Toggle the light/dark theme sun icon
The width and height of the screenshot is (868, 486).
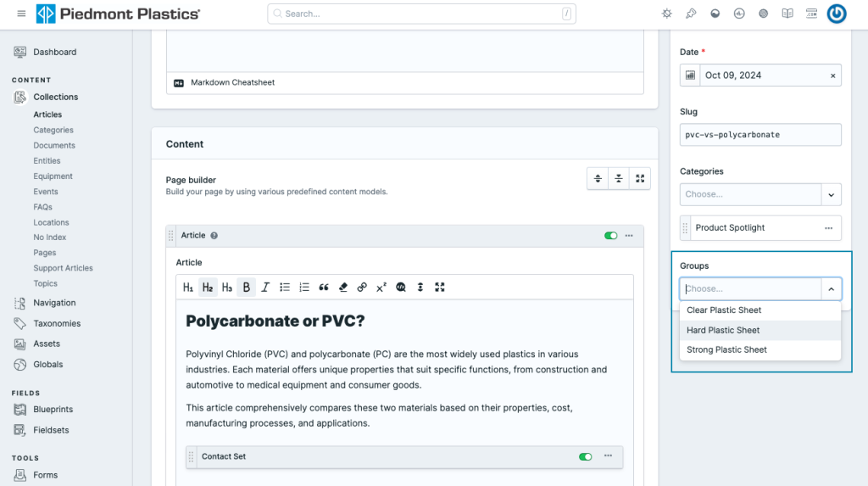coord(666,14)
